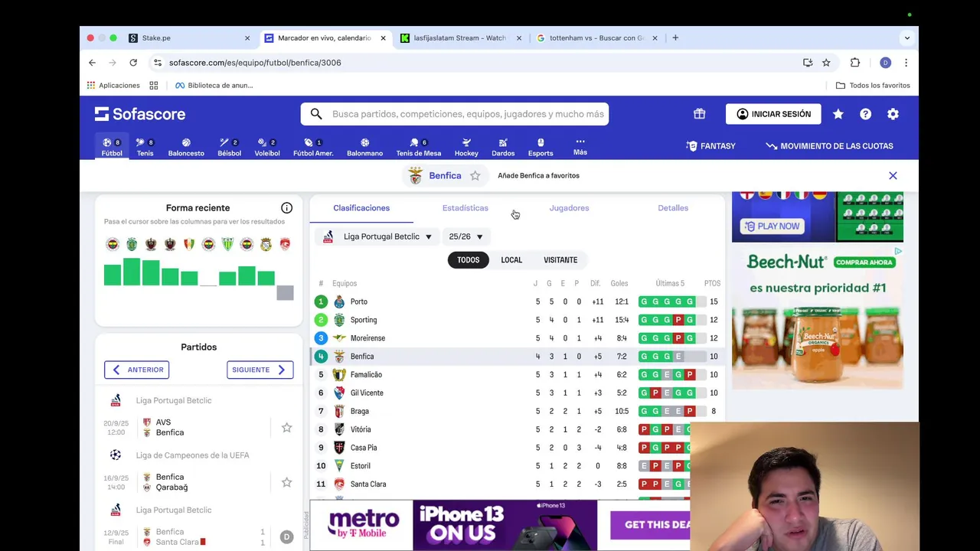Click the browser address bar URL

click(255, 63)
